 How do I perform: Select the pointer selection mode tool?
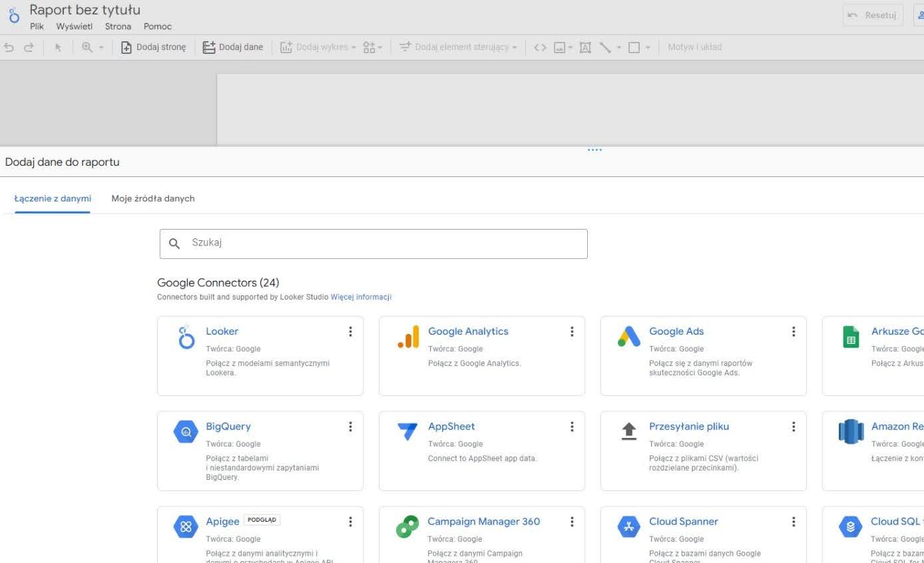pyautogui.click(x=58, y=47)
